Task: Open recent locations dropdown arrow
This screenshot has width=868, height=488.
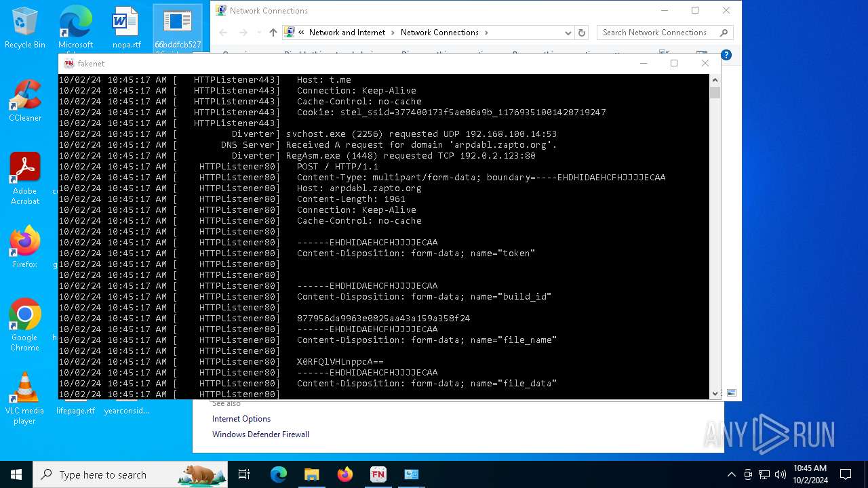Action: pyautogui.click(x=260, y=33)
